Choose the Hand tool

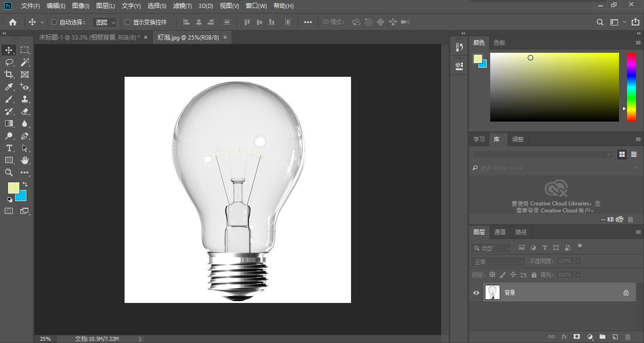click(25, 161)
